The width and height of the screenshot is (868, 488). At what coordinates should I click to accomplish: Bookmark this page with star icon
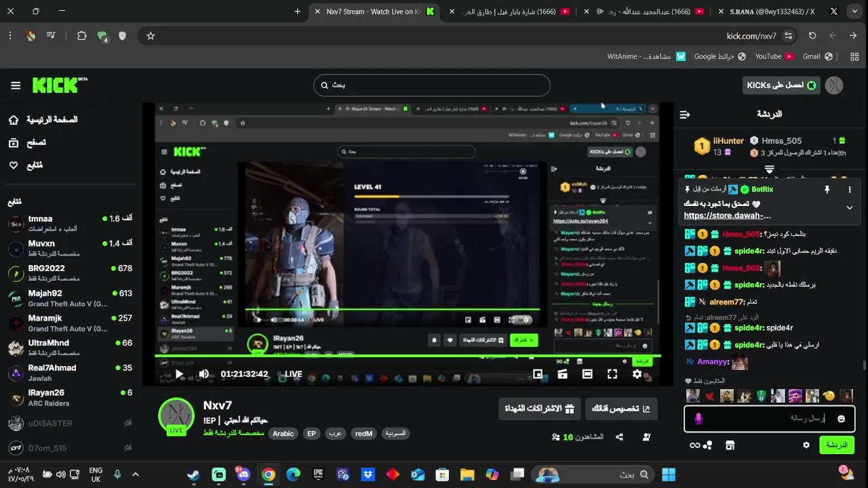(151, 36)
